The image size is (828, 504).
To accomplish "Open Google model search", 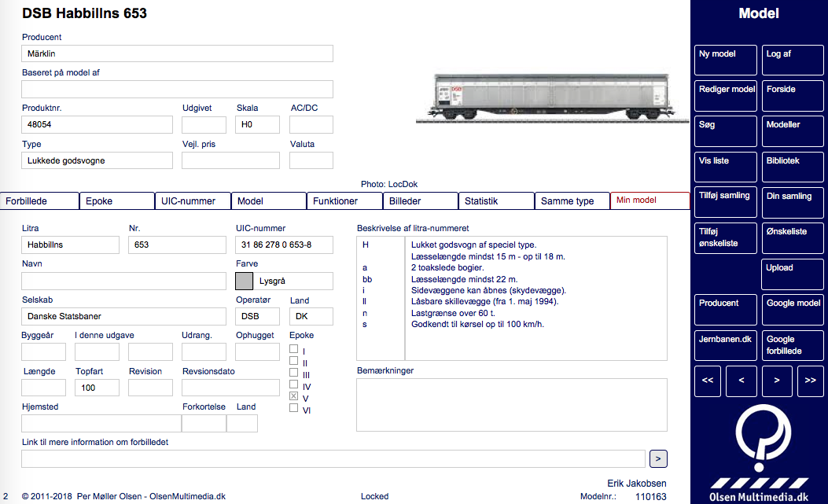I will 793,310.
